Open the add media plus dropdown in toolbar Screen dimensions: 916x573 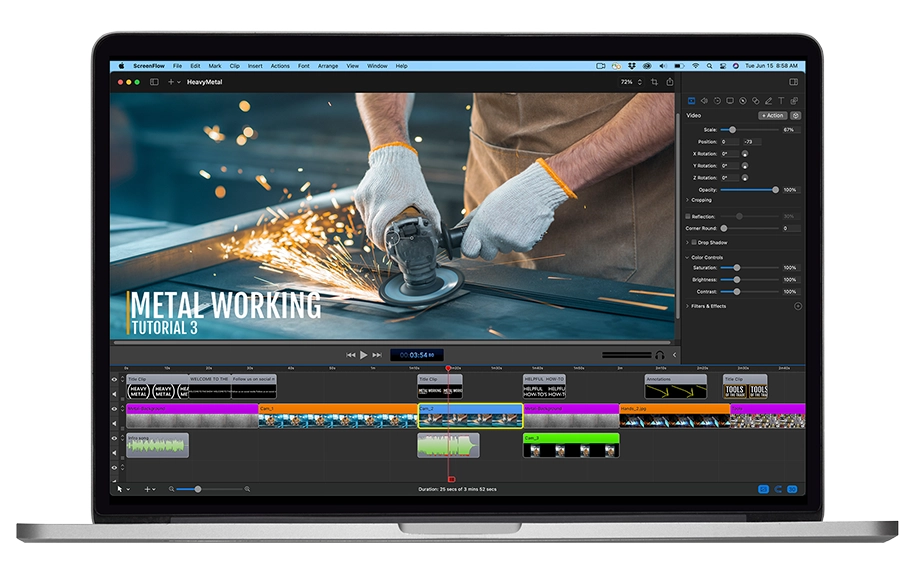click(174, 82)
